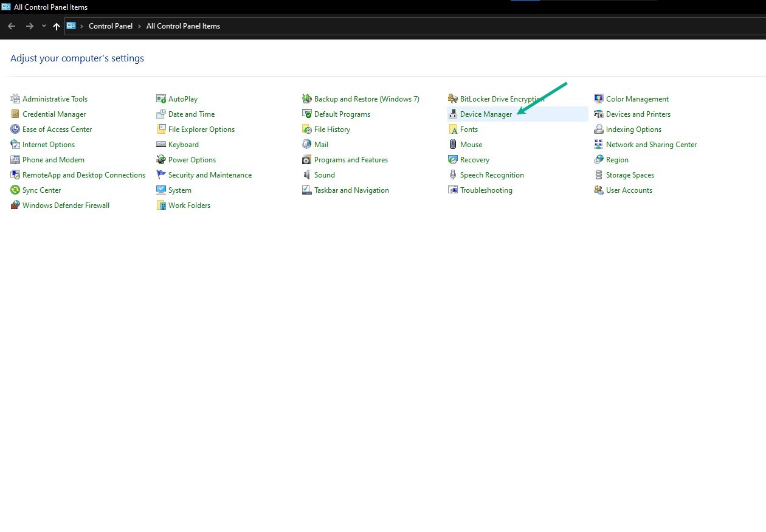The width and height of the screenshot is (766, 532).
Task: Select the All Control Panel Items breadcrumb
Action: (183, 26)
